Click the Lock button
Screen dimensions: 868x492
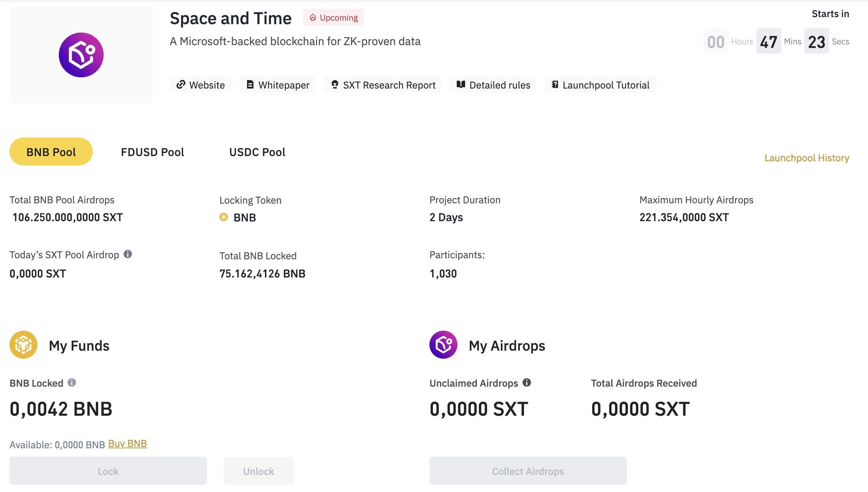click(108, 471)
